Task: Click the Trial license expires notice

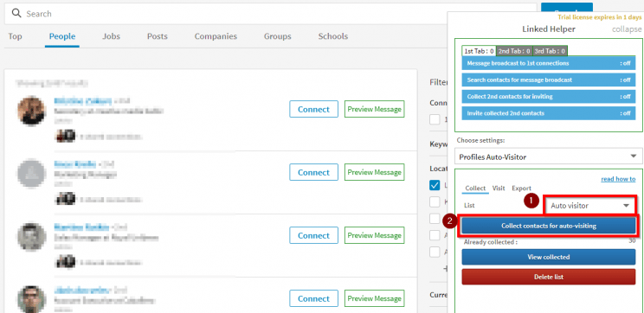Action: click(599, 17)
